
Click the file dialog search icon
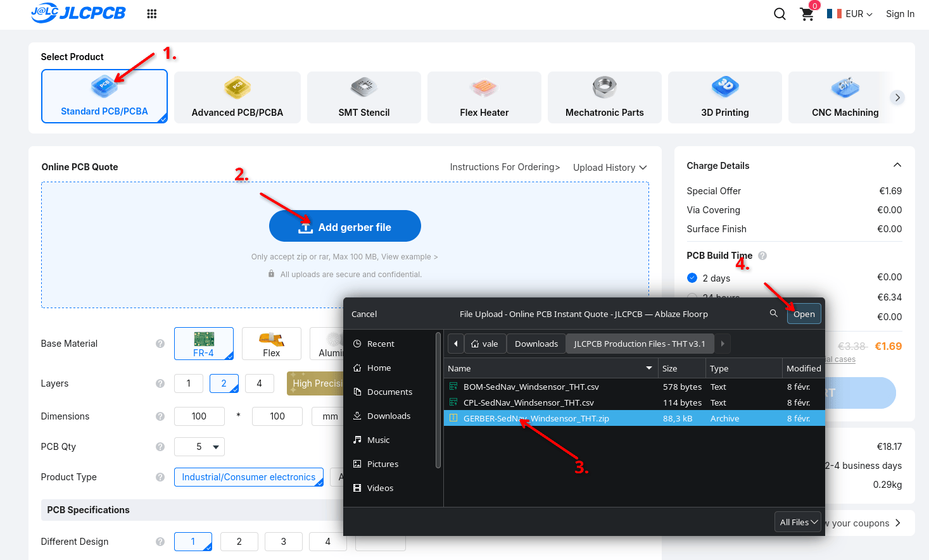pyautogui.click(x=773, y=313)
